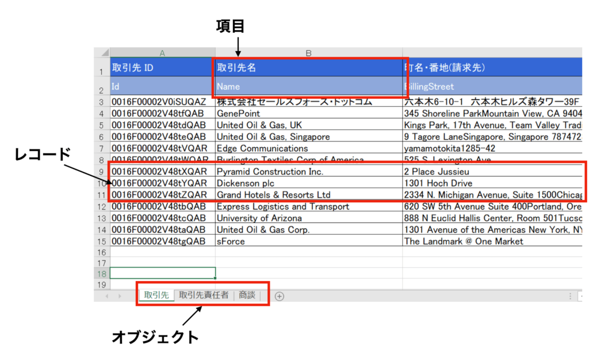
Task: Select cell 0016F00002V48tbQAB
Action: click(163, 206)
